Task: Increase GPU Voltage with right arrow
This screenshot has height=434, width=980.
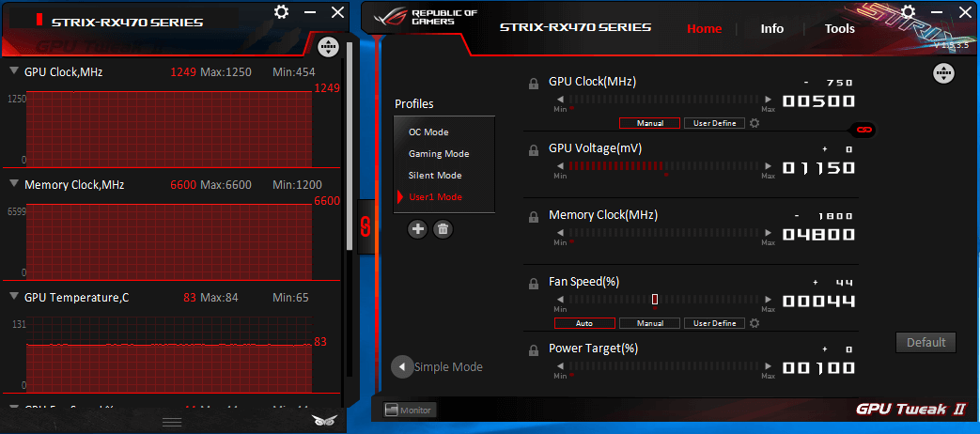Action: (x=769, y=165)
